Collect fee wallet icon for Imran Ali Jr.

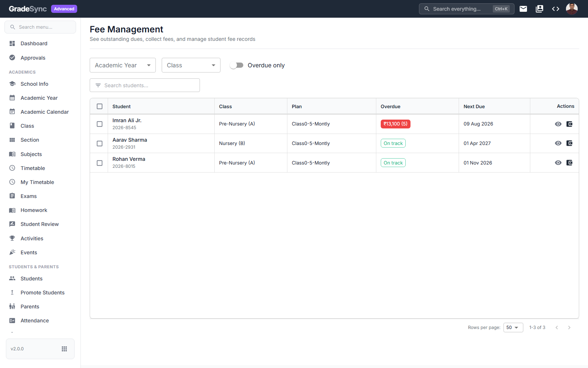[x=570, y=124]
